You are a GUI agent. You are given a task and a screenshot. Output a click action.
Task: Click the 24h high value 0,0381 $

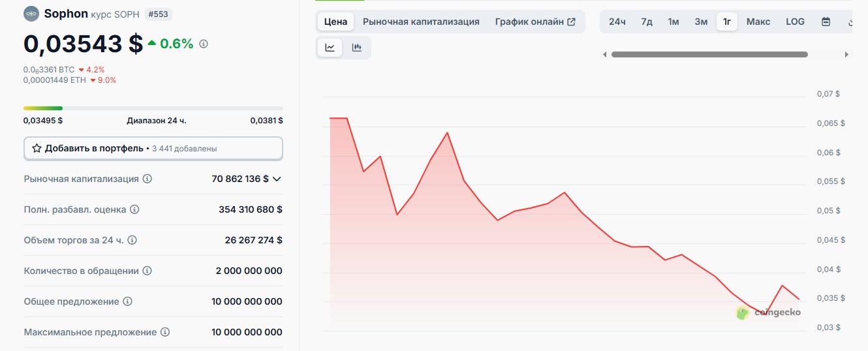point(266,120)
